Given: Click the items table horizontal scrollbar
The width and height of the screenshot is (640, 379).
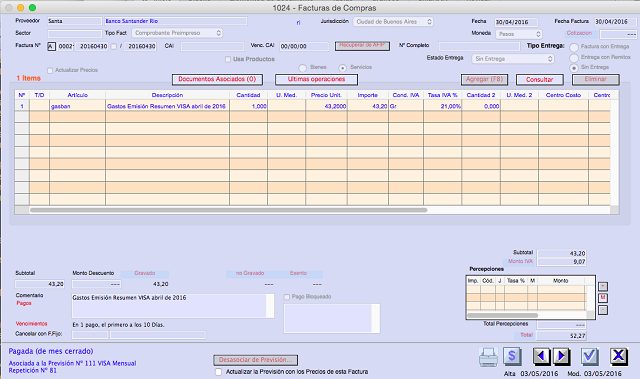Looking at the screenshot, I should click(x=229, y=210).
